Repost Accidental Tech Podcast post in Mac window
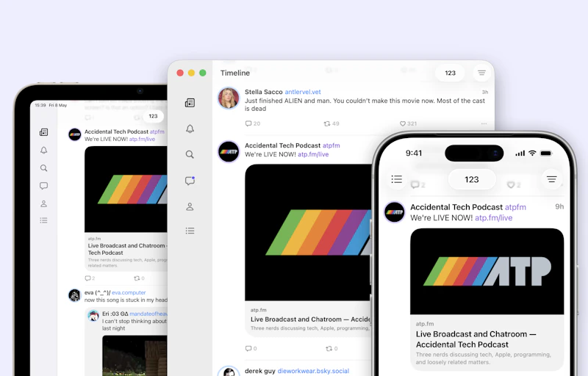The height and width of the screenshot is (376, 588). coord(331,348)
